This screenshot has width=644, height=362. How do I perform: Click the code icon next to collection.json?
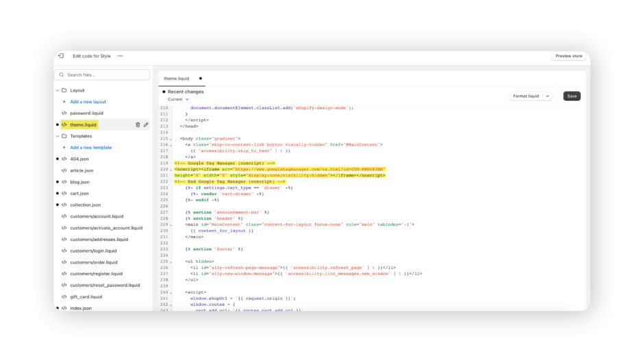pyautogui.click(x=64, y=205)
